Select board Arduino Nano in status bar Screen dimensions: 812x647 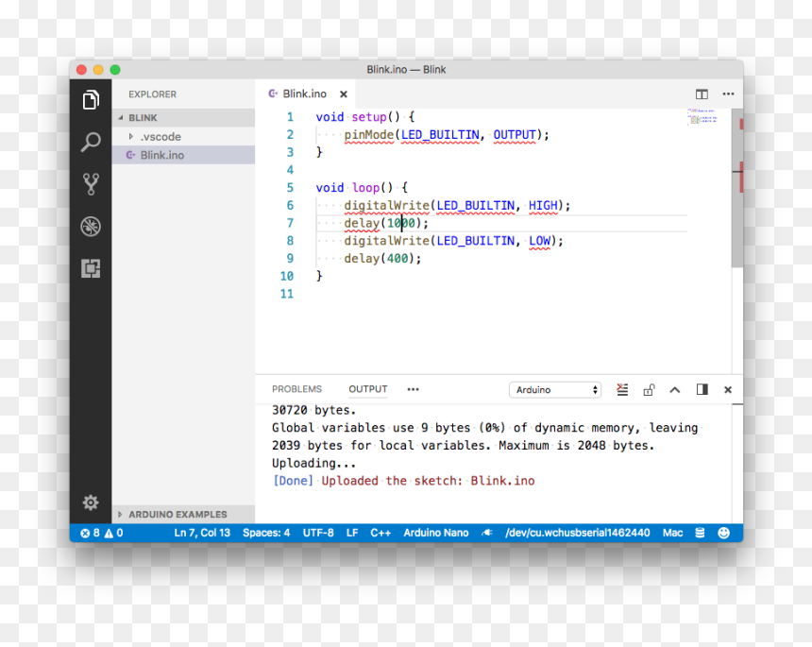coord(436,533)
